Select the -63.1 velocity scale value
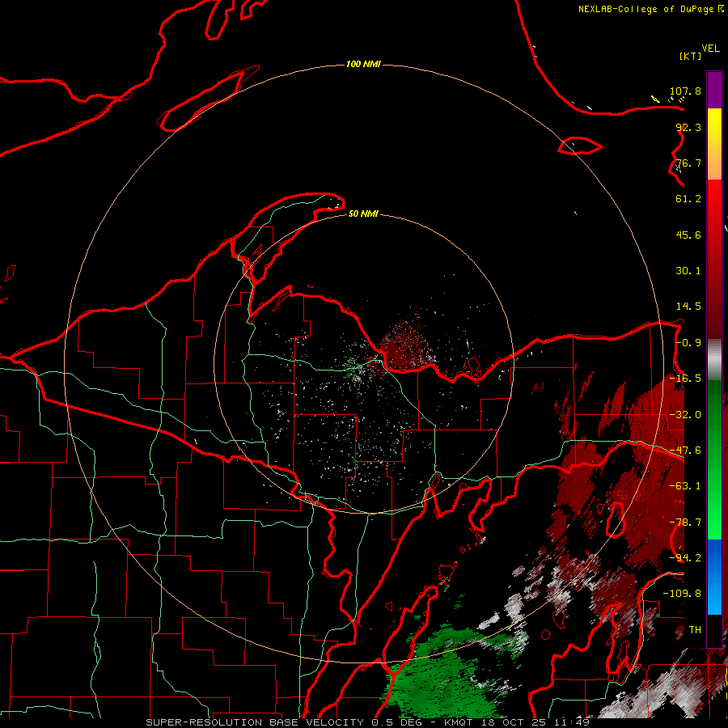Screen dimensions: 728x728 [x=685, y=486]
